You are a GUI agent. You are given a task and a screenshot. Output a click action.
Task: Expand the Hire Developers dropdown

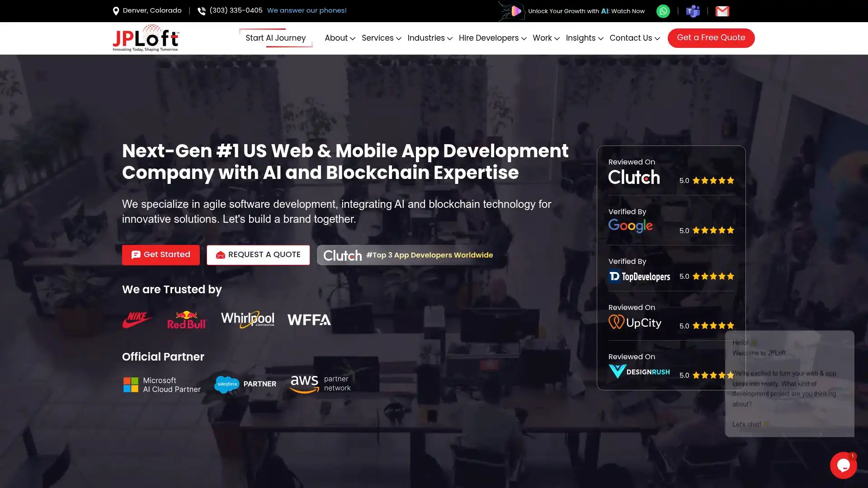pos(492,38)
